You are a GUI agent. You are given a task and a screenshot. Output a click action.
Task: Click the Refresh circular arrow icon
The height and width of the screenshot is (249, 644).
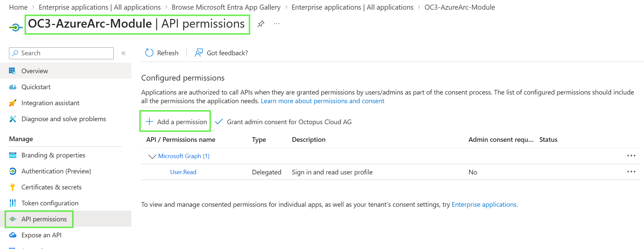pos(149,53)
